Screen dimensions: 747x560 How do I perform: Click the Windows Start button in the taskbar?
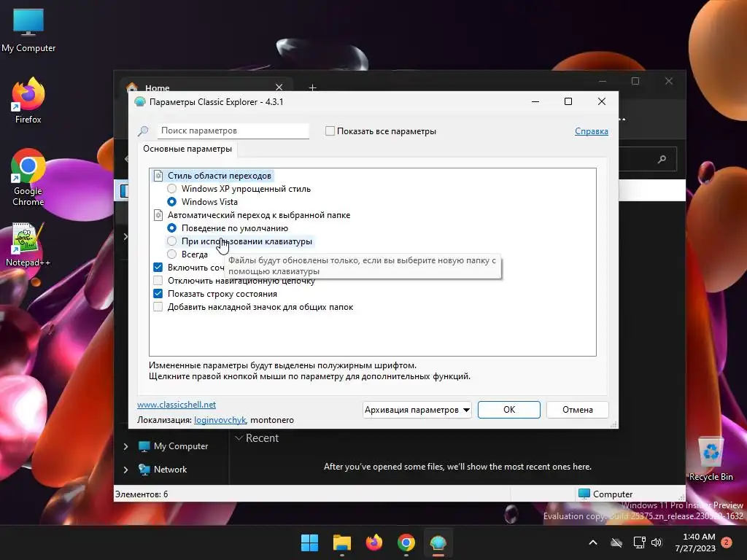(x=309, y=542)
